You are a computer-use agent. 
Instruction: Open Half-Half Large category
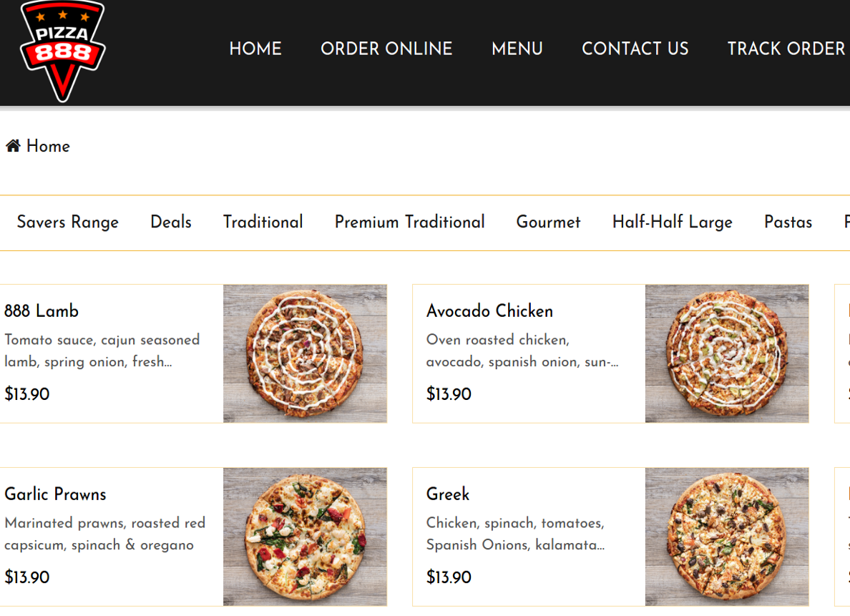pos(672,223)
